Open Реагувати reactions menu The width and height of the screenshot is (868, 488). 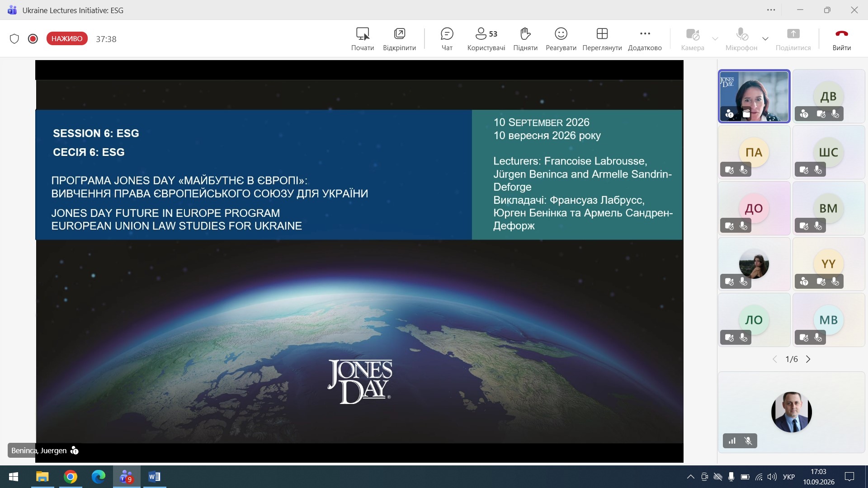click(x=561, y=39)
